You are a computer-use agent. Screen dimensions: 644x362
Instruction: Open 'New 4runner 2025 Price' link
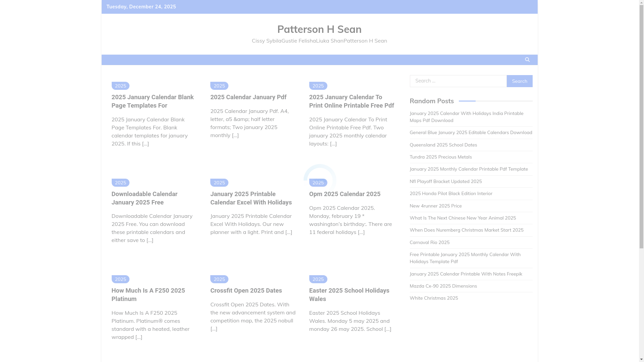(435, 206)
